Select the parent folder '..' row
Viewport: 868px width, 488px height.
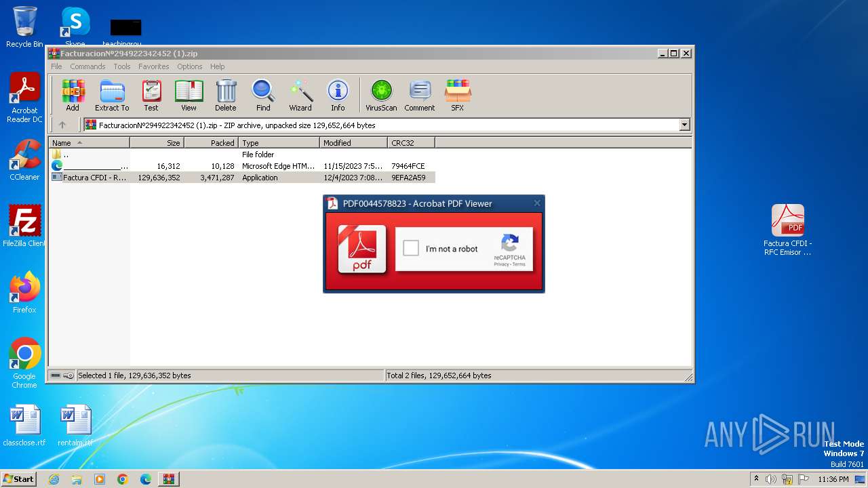[x=242, y=155]
